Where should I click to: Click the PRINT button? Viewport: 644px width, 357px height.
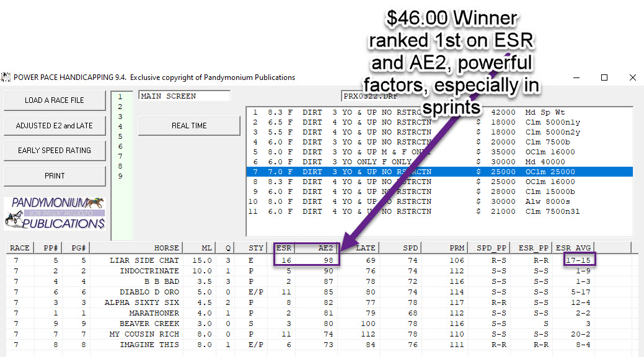pos(55,176)
